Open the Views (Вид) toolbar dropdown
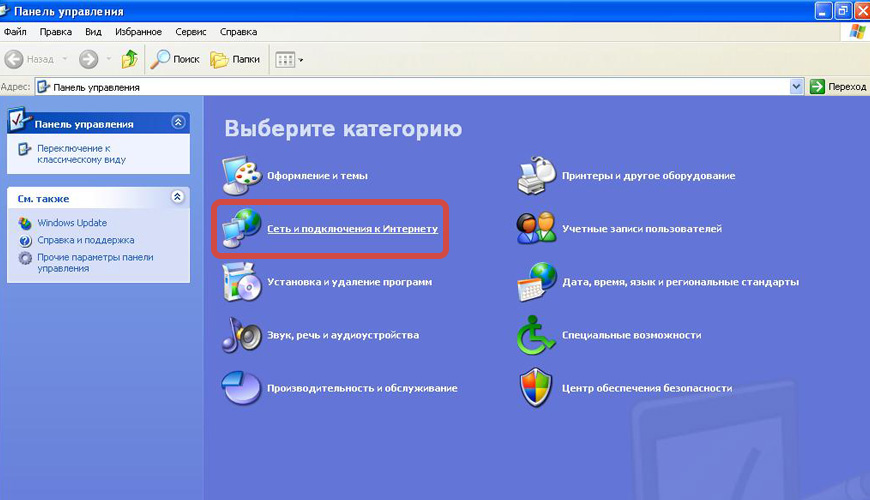Image resolution: width=870 pixels, height=500 pixels. pyautogui.click(x=290, y=59)
